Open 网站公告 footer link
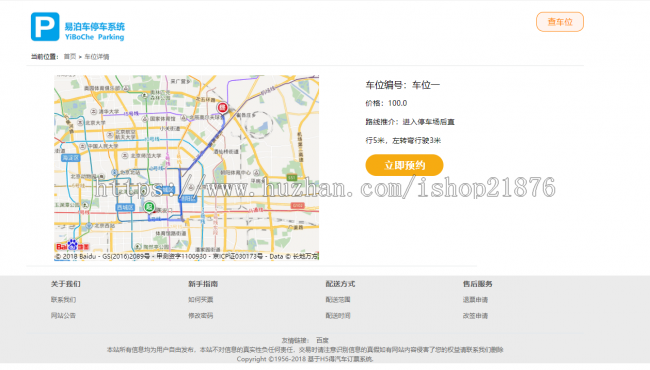 (x=63, y=316)
